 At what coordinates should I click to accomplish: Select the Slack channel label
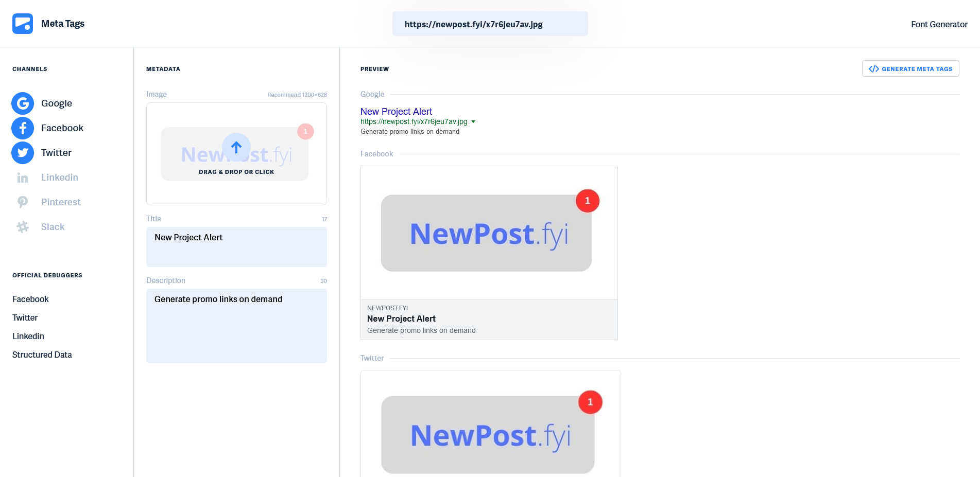pyautogui.click(x=53, y=227)
